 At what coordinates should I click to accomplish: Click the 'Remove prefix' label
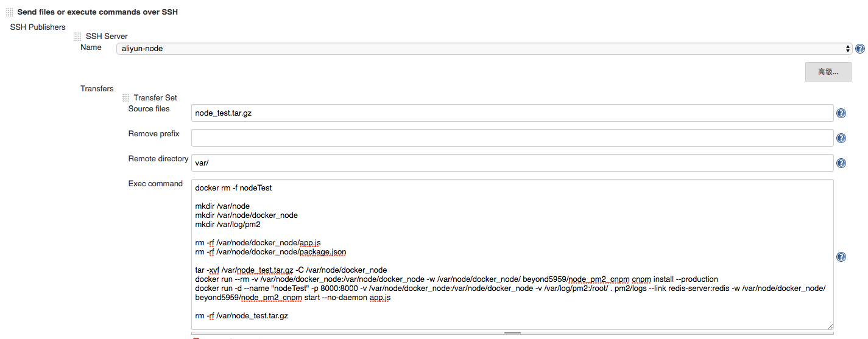[x=153, y=133]
